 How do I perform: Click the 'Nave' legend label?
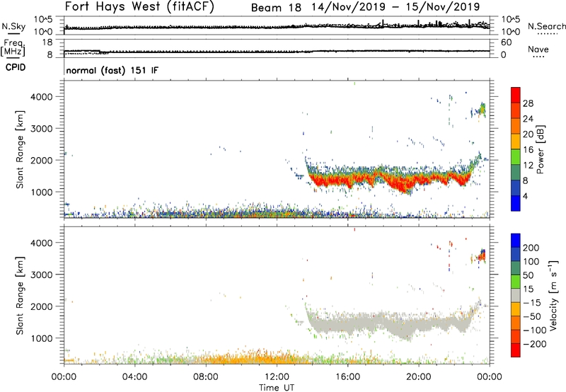538,49
